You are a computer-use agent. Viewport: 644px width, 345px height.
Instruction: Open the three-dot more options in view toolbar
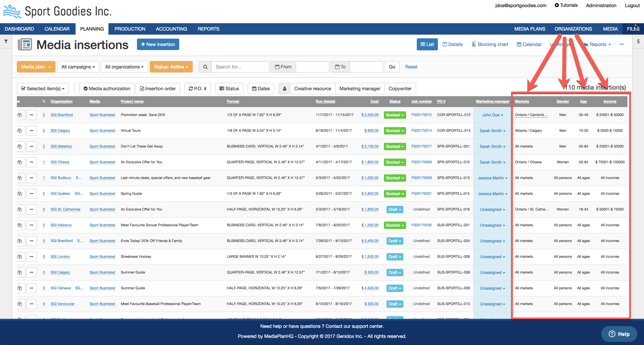(621, 44)
